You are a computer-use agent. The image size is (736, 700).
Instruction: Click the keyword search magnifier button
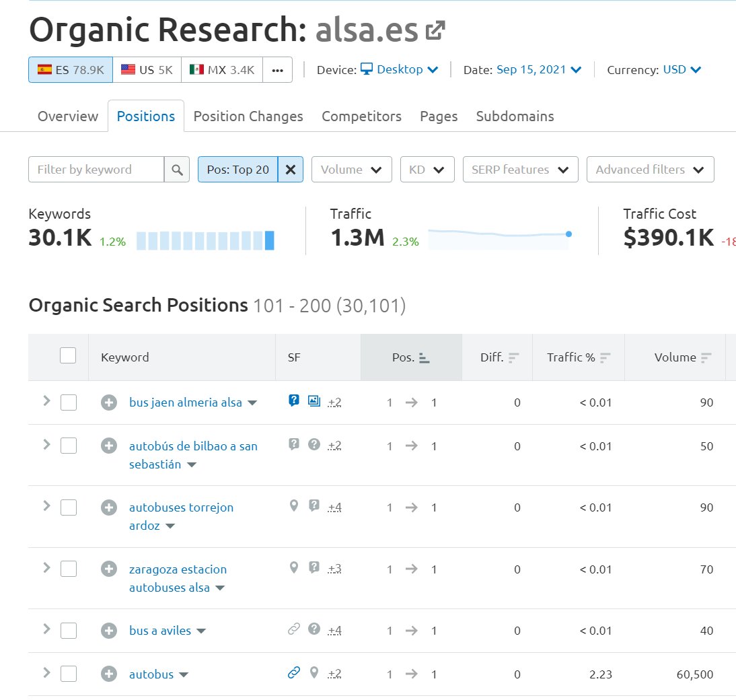click(177, 170)
